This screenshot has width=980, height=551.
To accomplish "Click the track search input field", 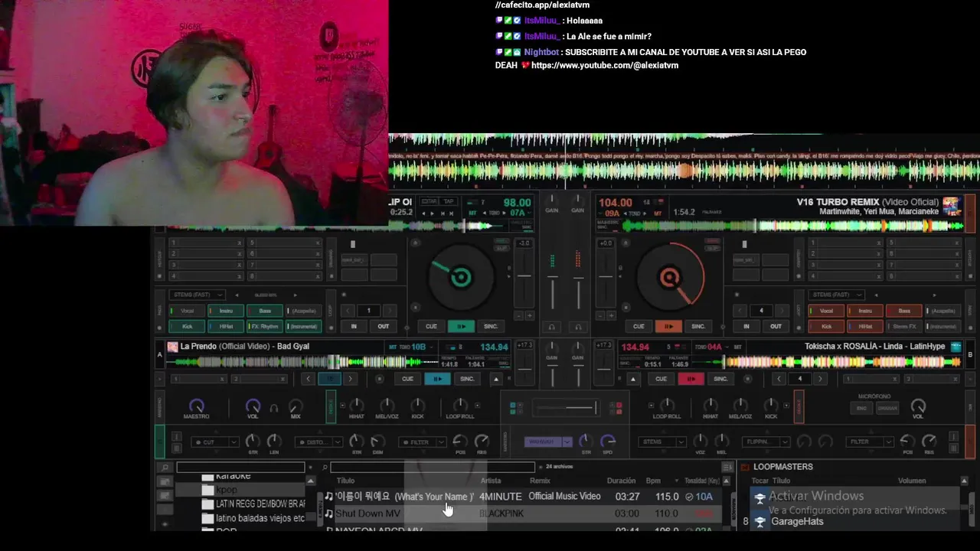I will tap(432, 467).
